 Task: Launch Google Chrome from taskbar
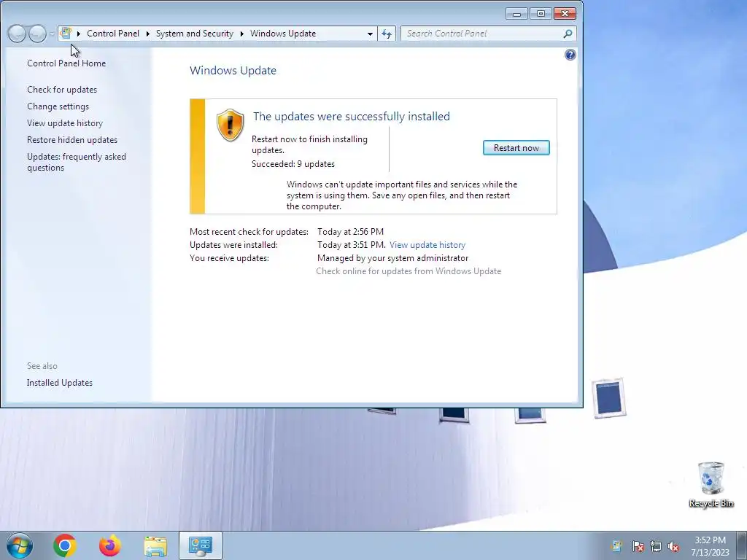click(65, 545)
